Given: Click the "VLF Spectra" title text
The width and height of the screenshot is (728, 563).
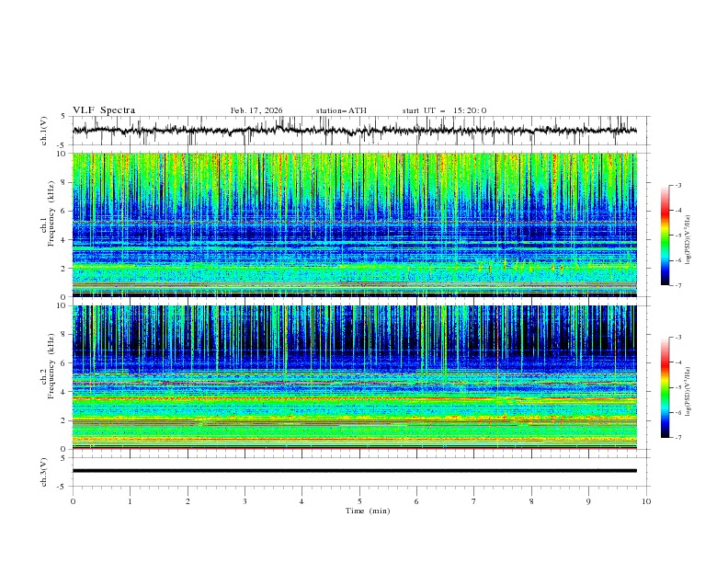Looking at the screenshot, I should tap(104, 110).
